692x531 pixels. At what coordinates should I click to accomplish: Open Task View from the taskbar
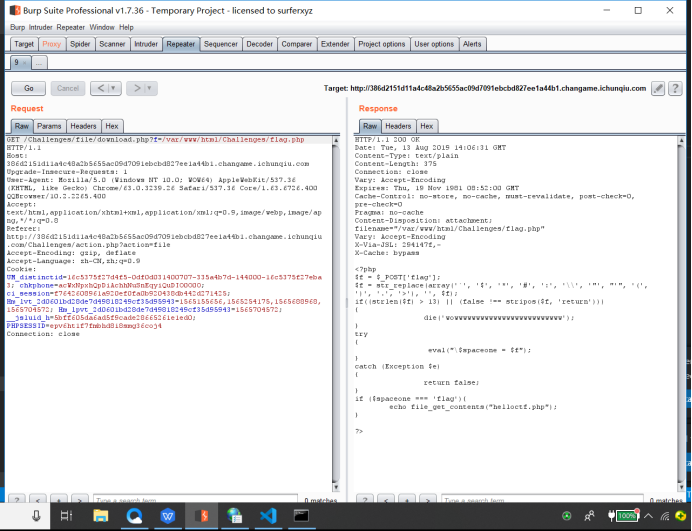point(66,516)
